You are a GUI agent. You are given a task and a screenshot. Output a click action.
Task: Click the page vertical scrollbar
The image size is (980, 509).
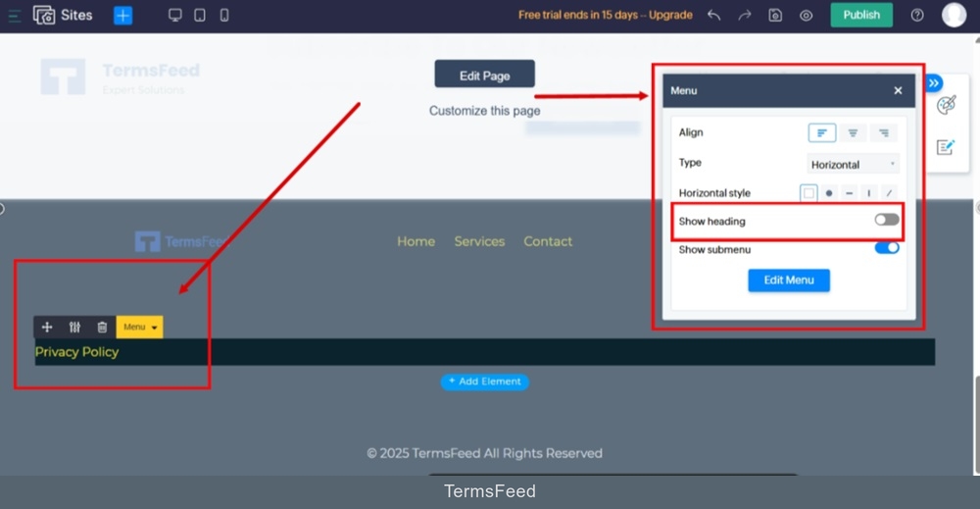point(976,426)
